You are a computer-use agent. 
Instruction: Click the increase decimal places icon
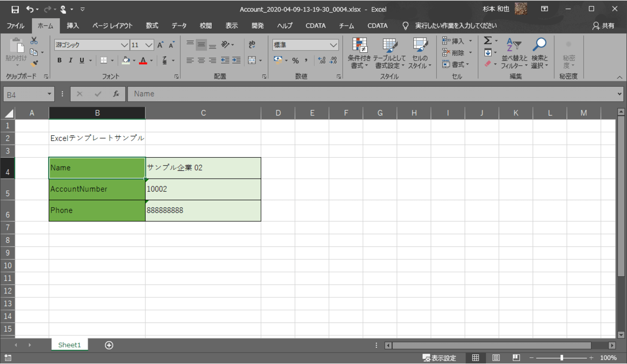point(321,61)
